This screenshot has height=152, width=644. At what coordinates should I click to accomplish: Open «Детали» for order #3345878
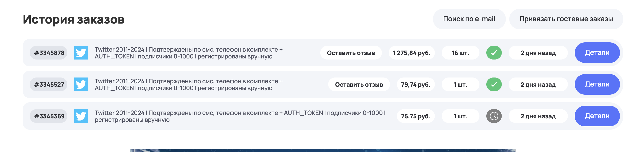pyautogui.click(x=597, y=53)
